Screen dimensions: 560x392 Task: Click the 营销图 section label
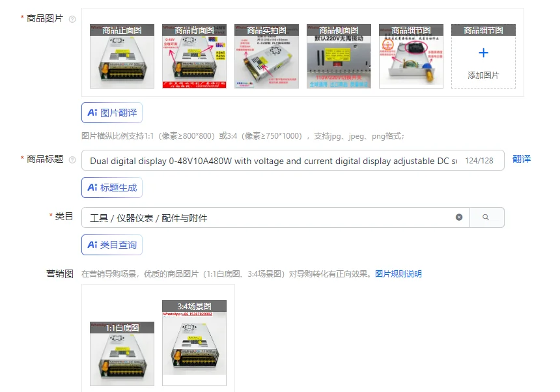60,274
